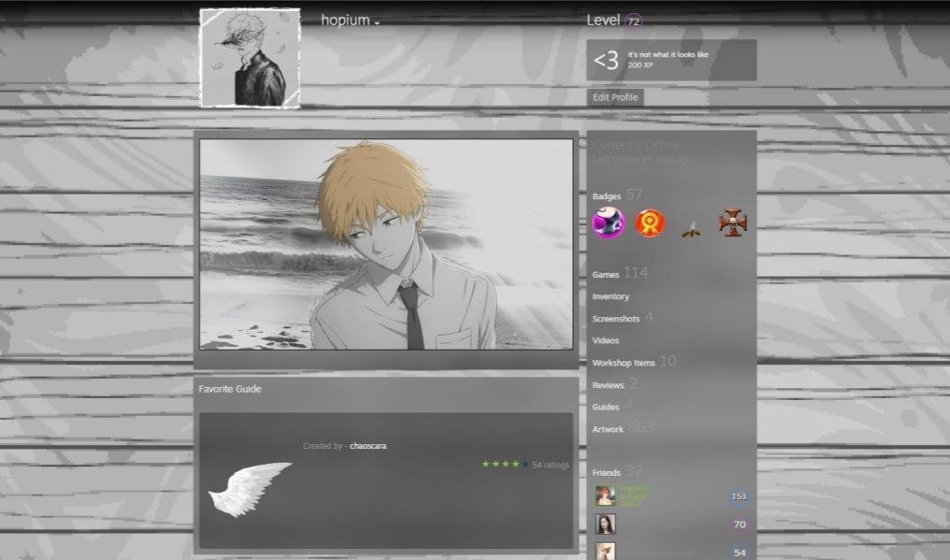Click the '54 ratings' text
This screenshot has height=560, width=950.
(x=550, y=465)
